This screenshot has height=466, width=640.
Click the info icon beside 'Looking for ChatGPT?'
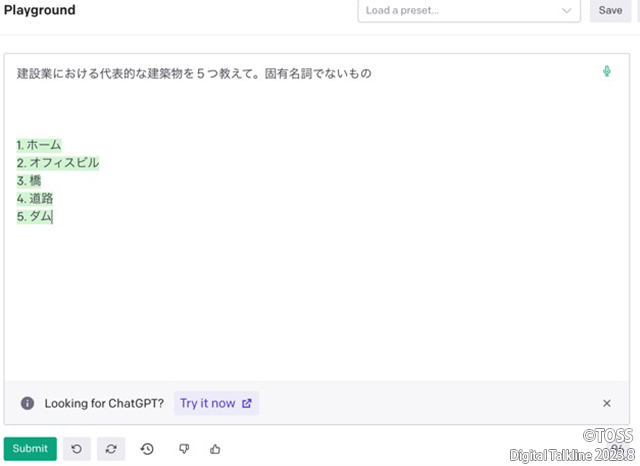click(x=28, y=403)
